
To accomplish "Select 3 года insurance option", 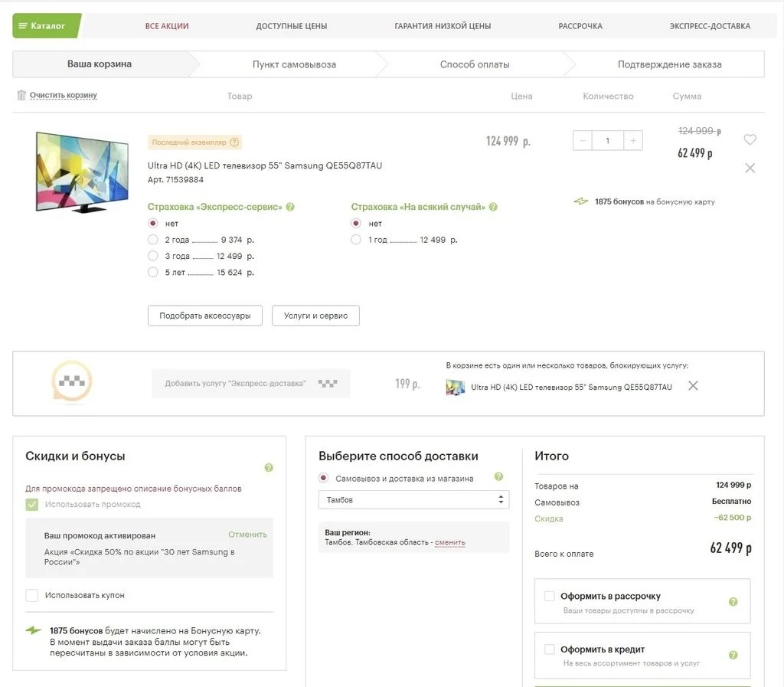I will [153, 256].
